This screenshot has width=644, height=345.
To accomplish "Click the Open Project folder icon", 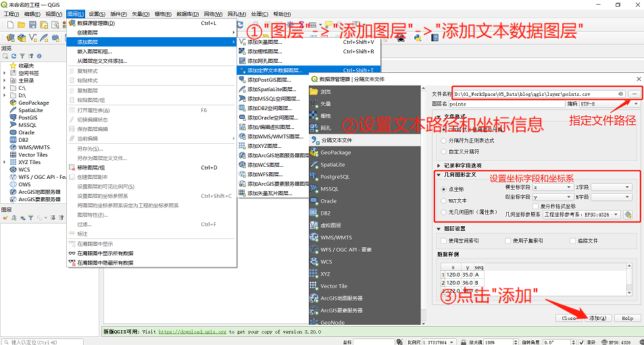I will tap(22, 25).
